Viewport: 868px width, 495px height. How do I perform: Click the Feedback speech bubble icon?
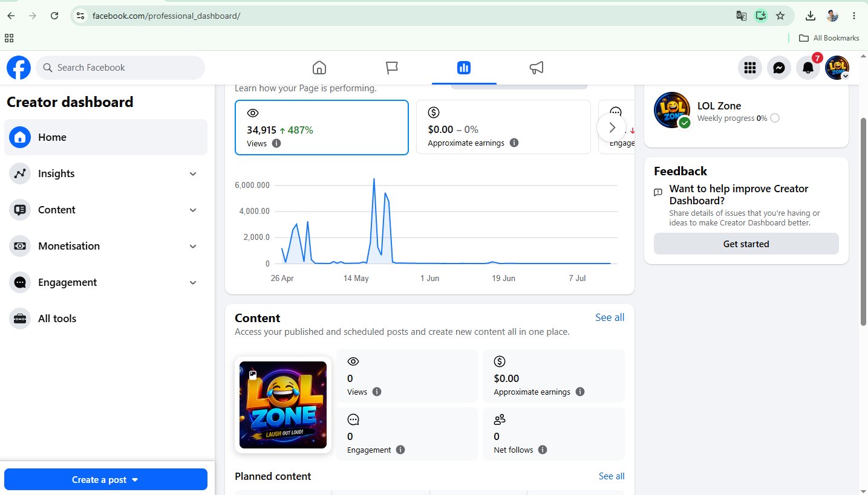[x=658, y=193]
